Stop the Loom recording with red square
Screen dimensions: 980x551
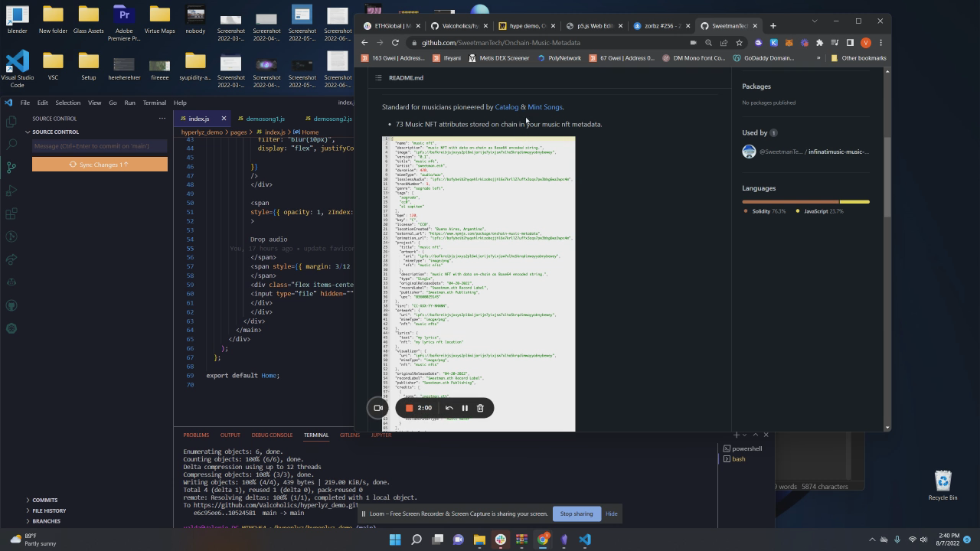point(409,408)
